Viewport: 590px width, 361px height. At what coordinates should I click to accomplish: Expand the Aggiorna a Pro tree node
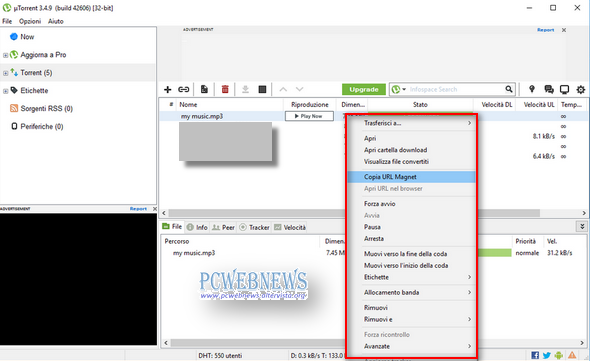click(x=5, y=55)
